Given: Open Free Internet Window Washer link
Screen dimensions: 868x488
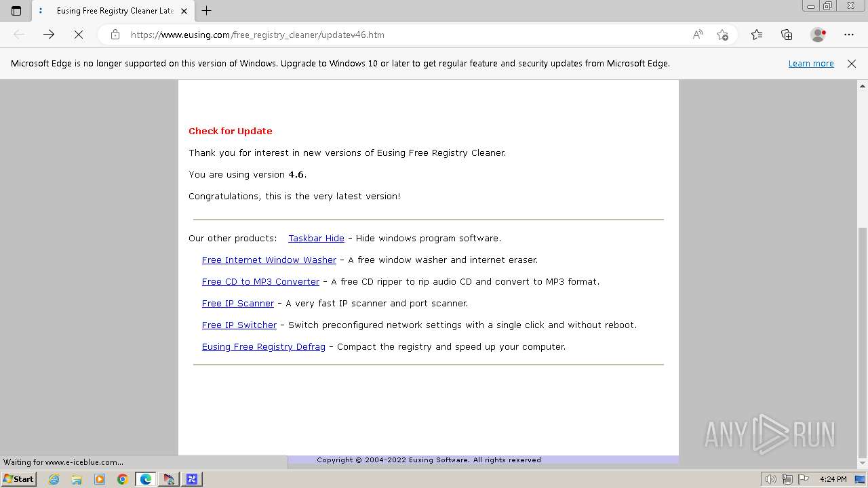Looking at the screenshot, I should pos(269,260).
